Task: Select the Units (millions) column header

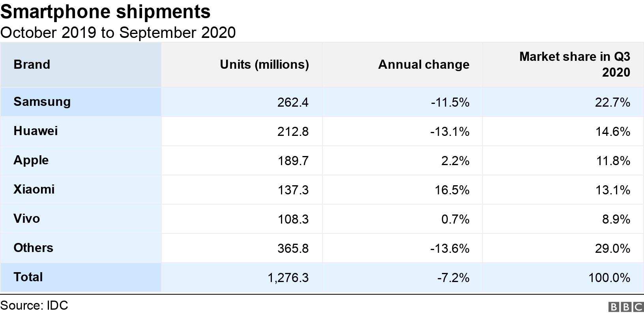Action: 241,65
